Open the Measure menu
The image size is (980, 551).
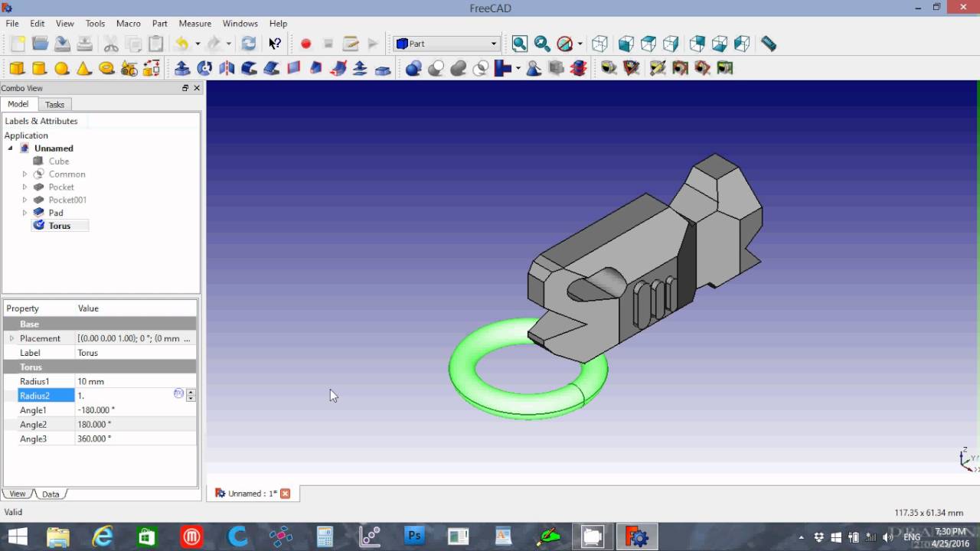pos(194,24)
